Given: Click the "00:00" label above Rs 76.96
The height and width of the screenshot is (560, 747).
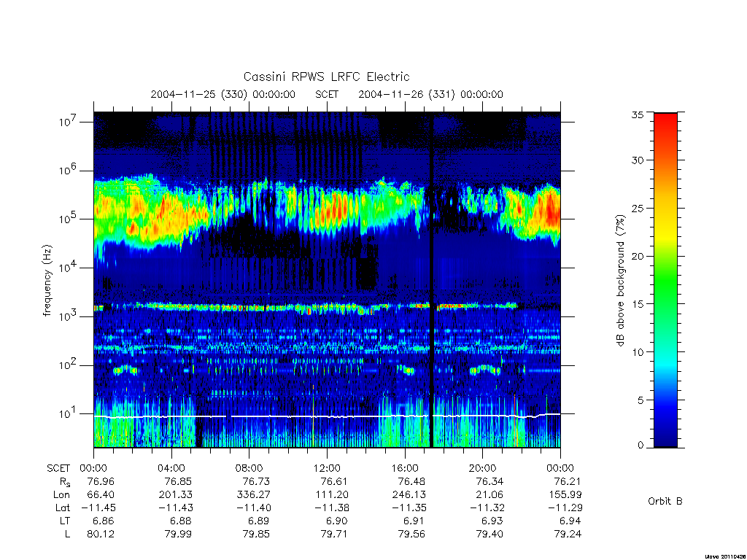Looking at the screenshot, I should coord(93,468).
